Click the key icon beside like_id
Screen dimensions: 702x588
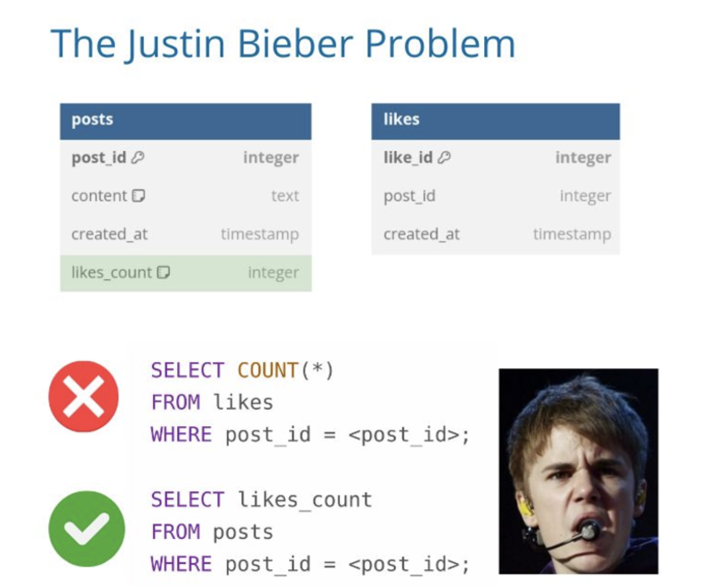click(444, 157)
